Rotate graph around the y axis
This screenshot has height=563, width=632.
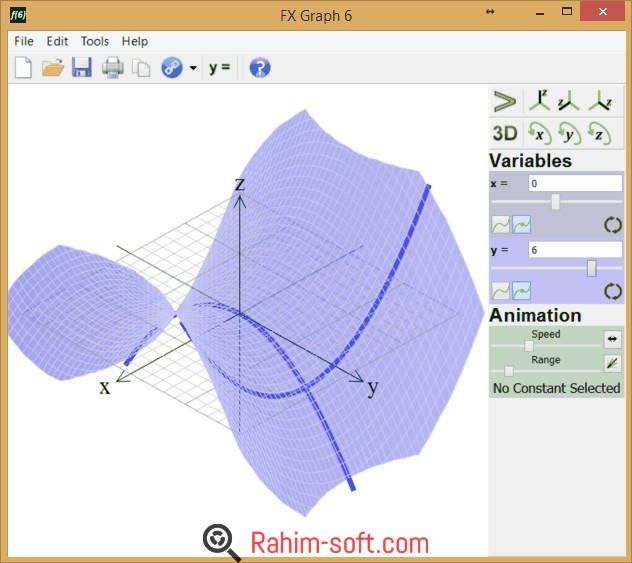click(570, 133)
